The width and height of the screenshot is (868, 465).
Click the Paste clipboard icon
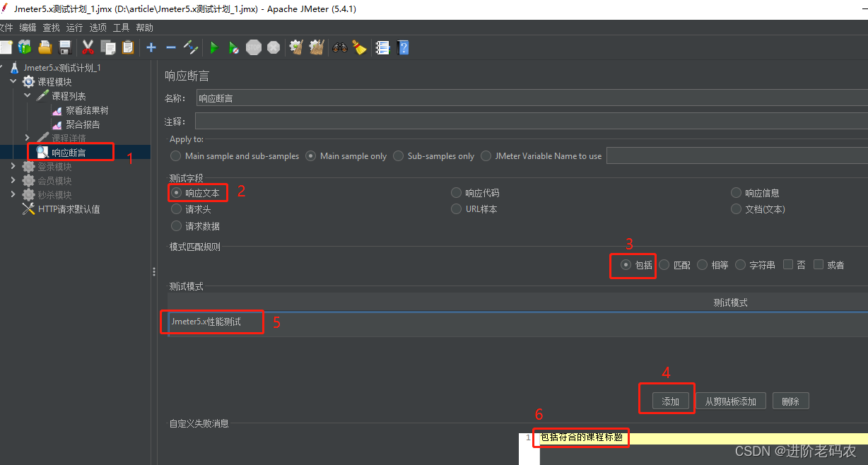[x=128, y=47]
